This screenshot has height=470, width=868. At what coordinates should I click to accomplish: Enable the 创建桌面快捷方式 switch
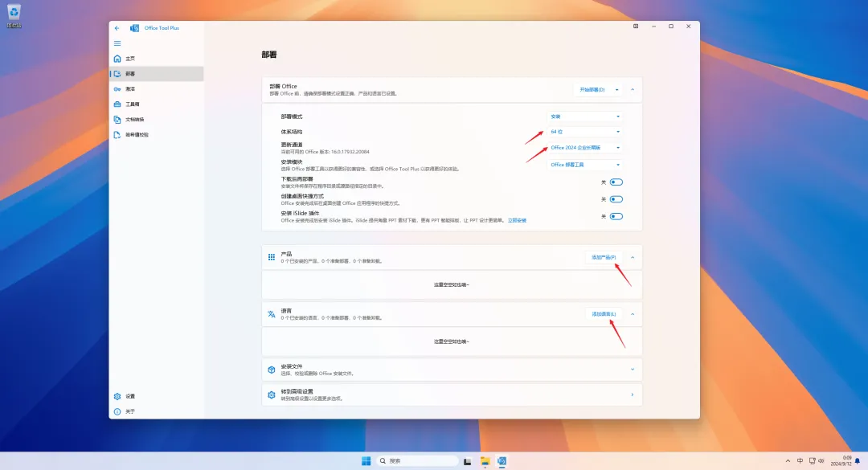click(x=616, y=199)
